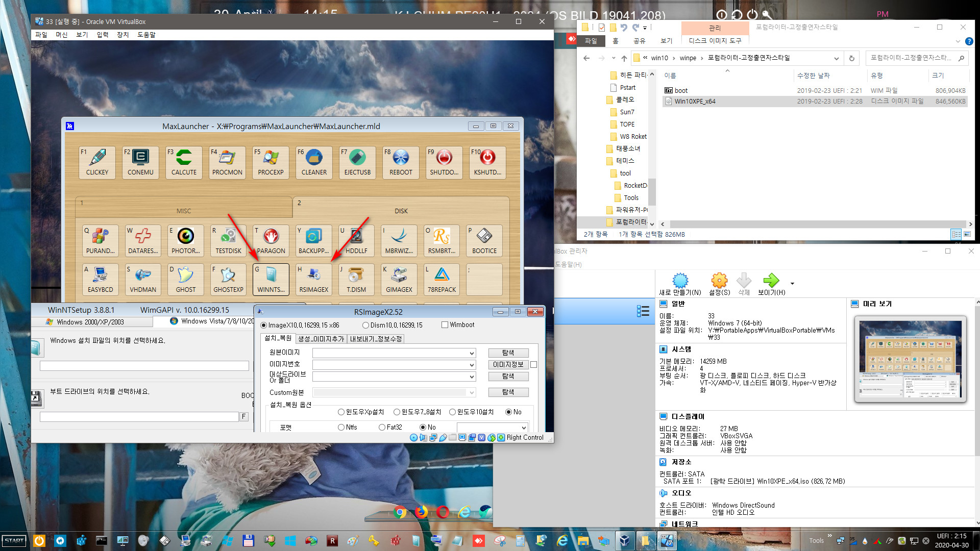Open the target drive (대상드라이브) dropdown
This screenshot has width=980, height=551.
point(472,377)
